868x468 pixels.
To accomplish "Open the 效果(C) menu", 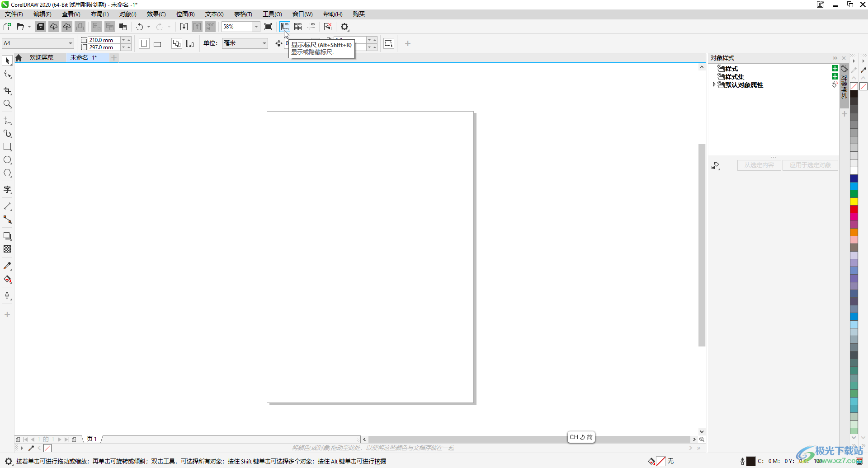I will click(x=156, y=14).
